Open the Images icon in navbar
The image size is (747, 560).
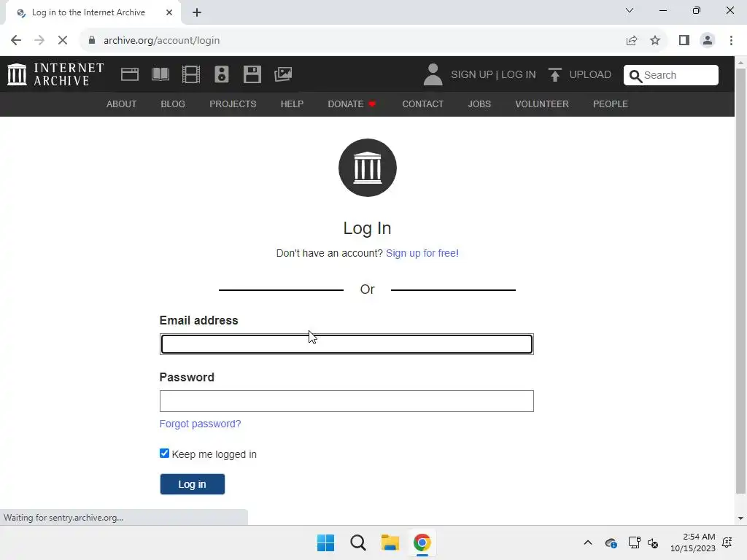tap(283, 74)
